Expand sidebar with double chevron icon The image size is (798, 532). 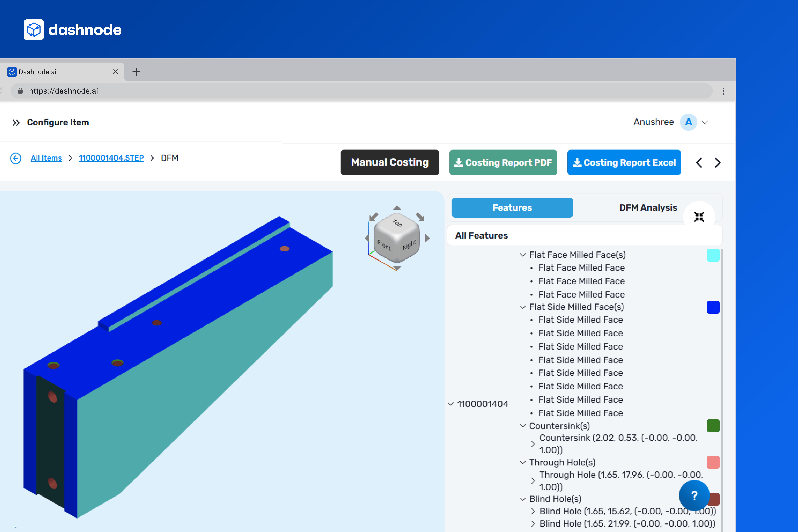point(16,123)
